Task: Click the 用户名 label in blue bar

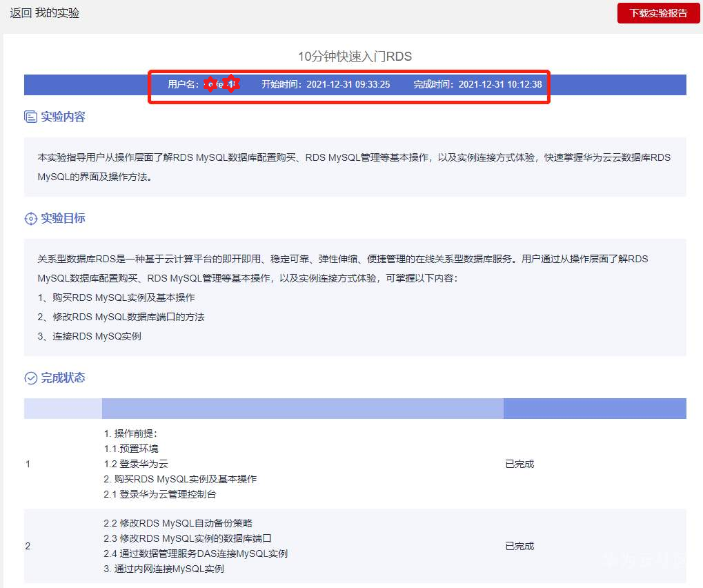Action: (181, 84)
